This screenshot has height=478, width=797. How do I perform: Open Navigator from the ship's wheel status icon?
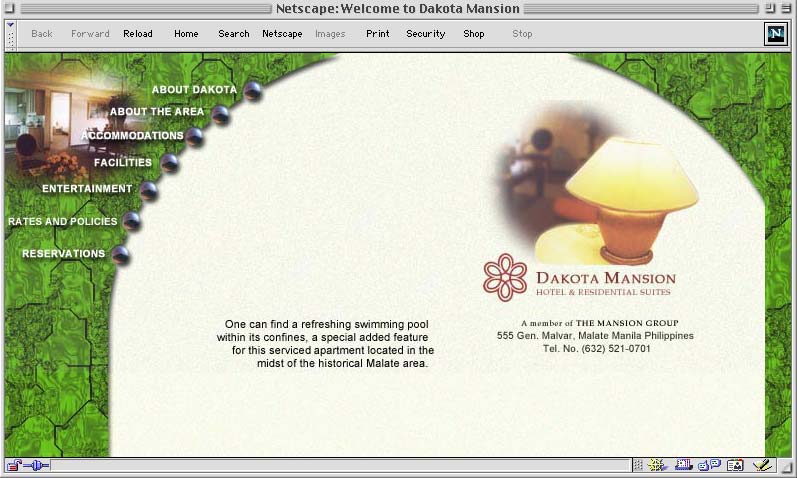pyautogui.click(x=657, y=465)
